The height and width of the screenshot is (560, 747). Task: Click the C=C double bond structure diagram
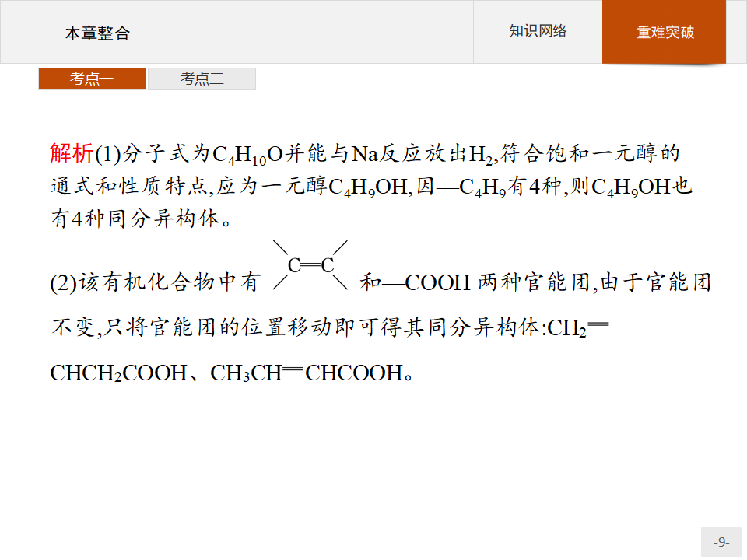pos(310,265)
